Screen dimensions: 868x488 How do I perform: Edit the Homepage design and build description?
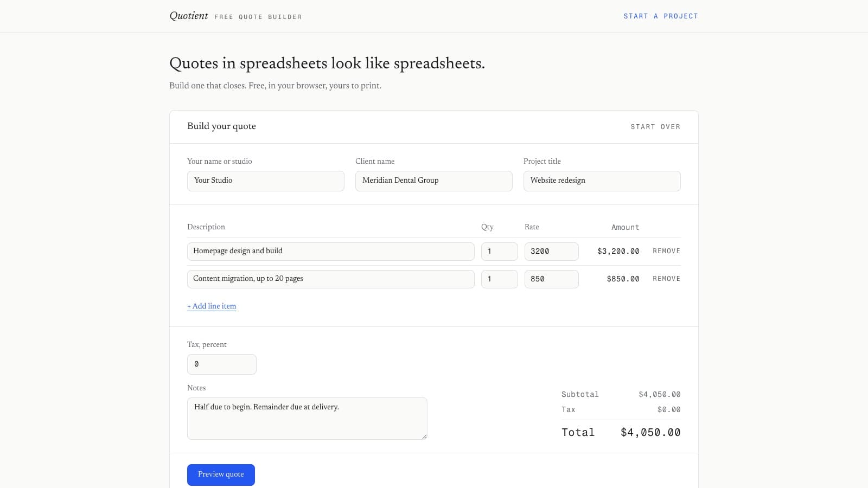point(331,252)
